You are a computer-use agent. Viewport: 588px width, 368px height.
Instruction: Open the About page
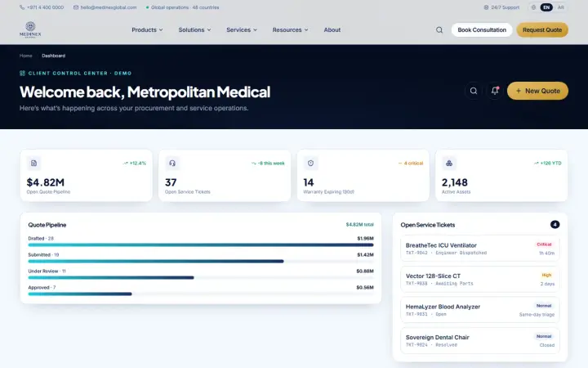332,29
